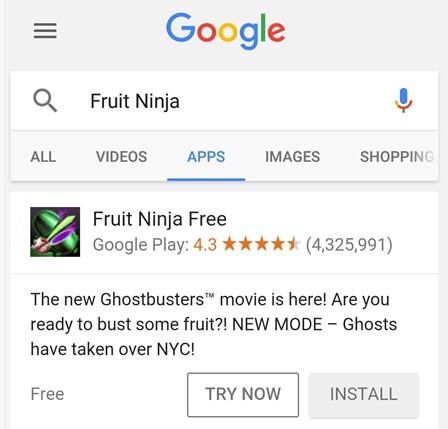Click the Google Play source label
448x429 pixels.
tap(141, 245)
